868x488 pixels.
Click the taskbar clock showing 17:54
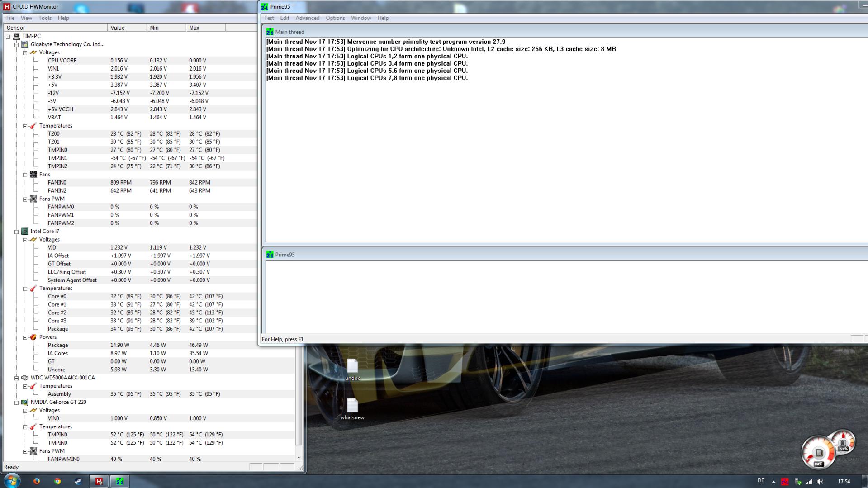(x=844, y=482)
